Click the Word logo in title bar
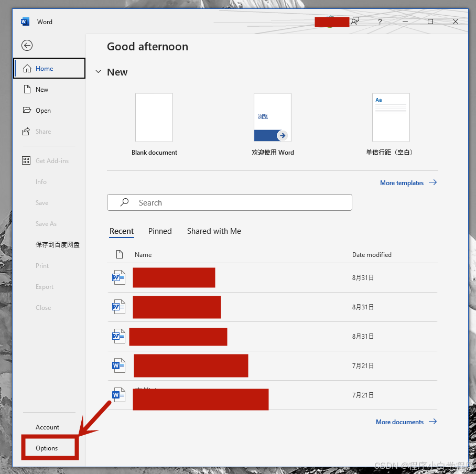This screenshot has width=476, height=474. pos(25,21)
